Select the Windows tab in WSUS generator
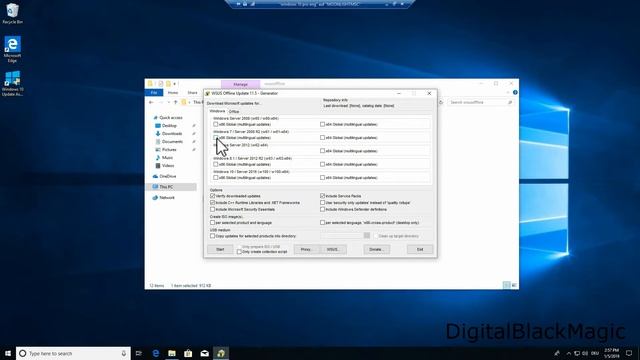The image size is (640, 360). [217, 111]
